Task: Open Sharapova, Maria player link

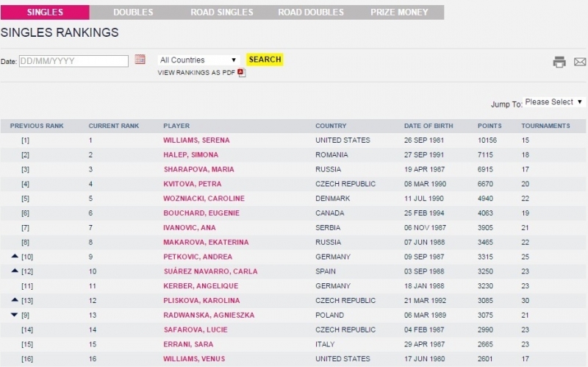Action: coord(198,170)
